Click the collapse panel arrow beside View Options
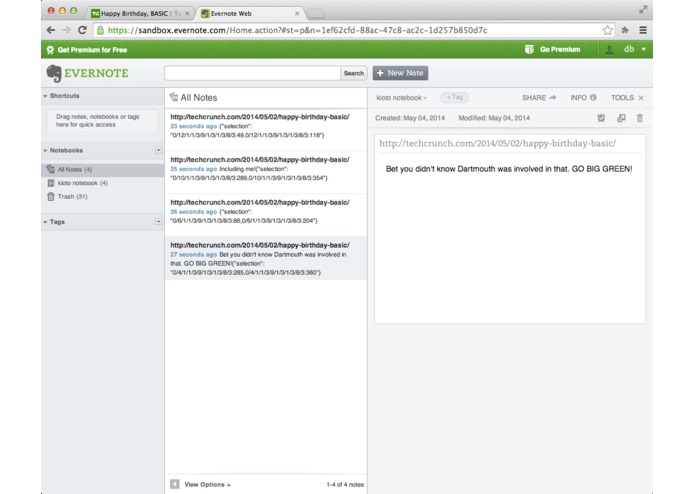This screenshot has height=494, width=695. click(175, 484)
